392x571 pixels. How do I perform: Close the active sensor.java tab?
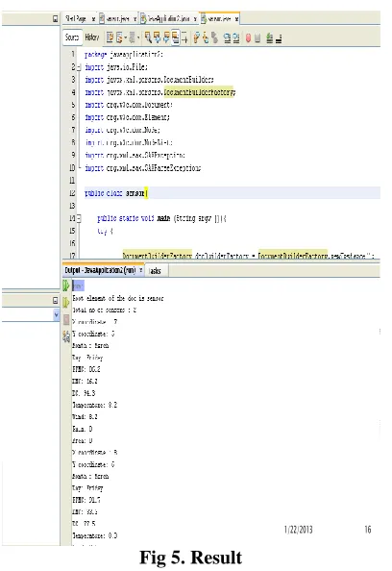(x=236, y=19)
